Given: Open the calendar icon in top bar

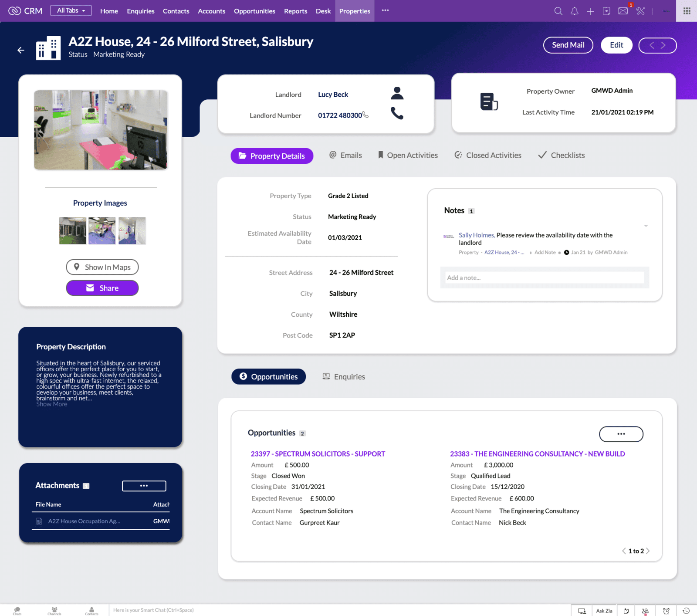Looking at the screenshot, I should tap(606, 11).
